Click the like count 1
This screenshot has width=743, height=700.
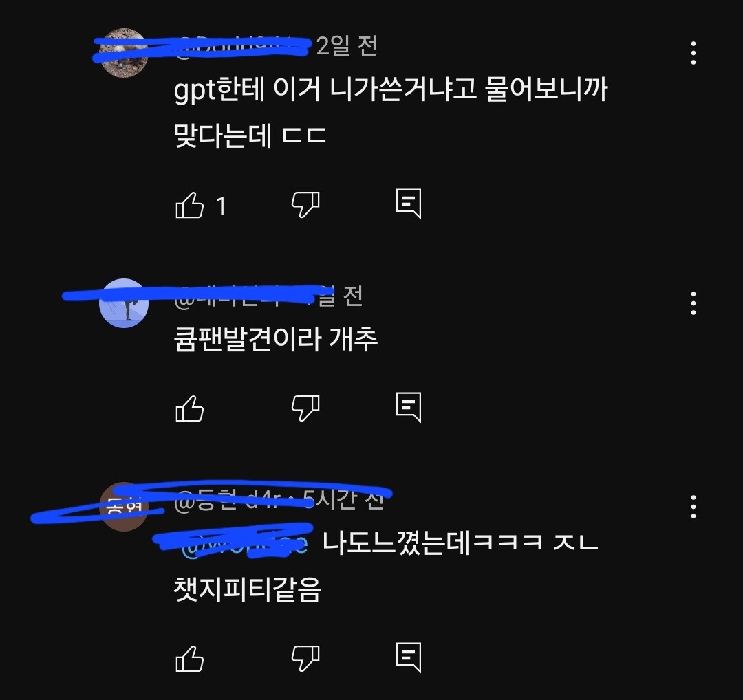(x=220, y=206)
